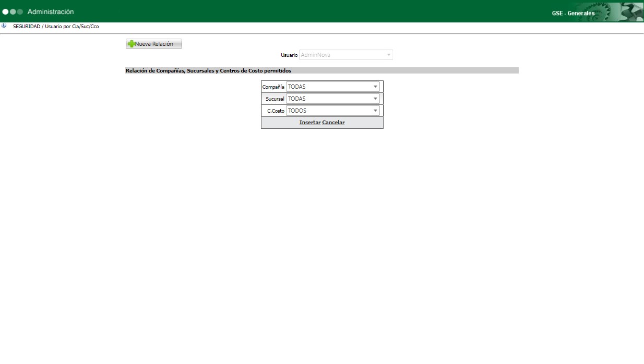Click the Compañía field showing TODAS
Viewport: 644px width, 364px height.
[x=333, y=87]
